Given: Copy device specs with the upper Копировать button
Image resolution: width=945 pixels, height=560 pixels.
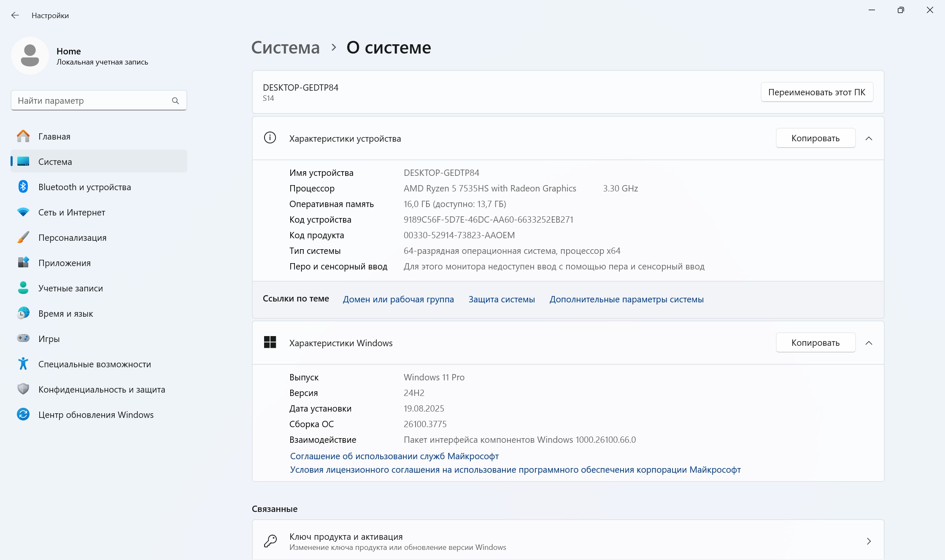Looking at the screenshot, I should pyautogui.click(x=815, y=138).
